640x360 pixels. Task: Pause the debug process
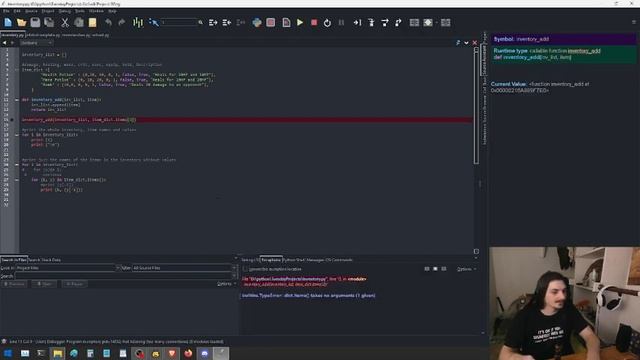(341, 22)
